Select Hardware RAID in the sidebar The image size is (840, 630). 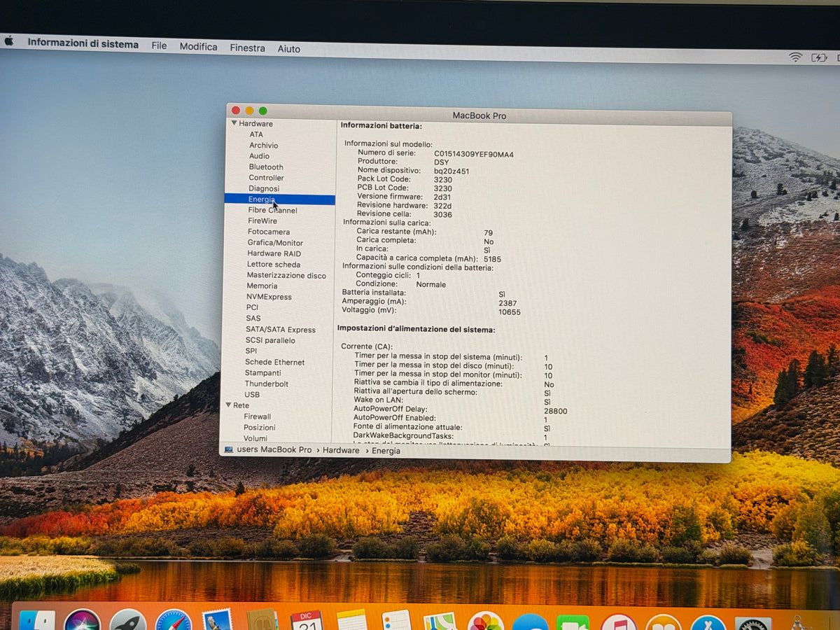tap(274, 253)
